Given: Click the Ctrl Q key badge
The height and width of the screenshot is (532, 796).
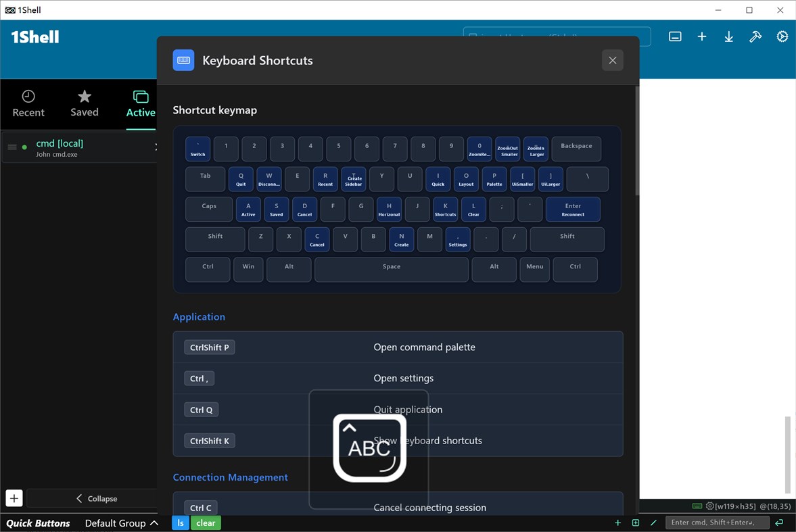Looking at the screenshot, I should click(201, 410).
